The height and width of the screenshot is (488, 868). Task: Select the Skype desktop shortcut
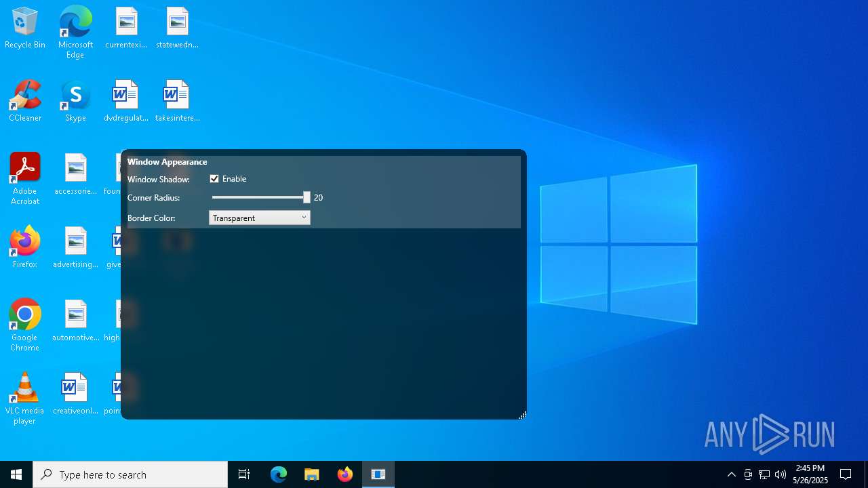point(75,102)
